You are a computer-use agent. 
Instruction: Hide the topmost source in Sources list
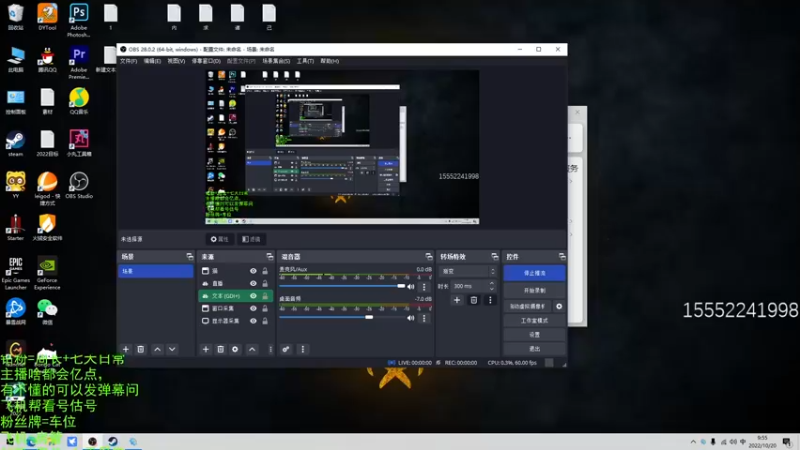click(253, 271)
